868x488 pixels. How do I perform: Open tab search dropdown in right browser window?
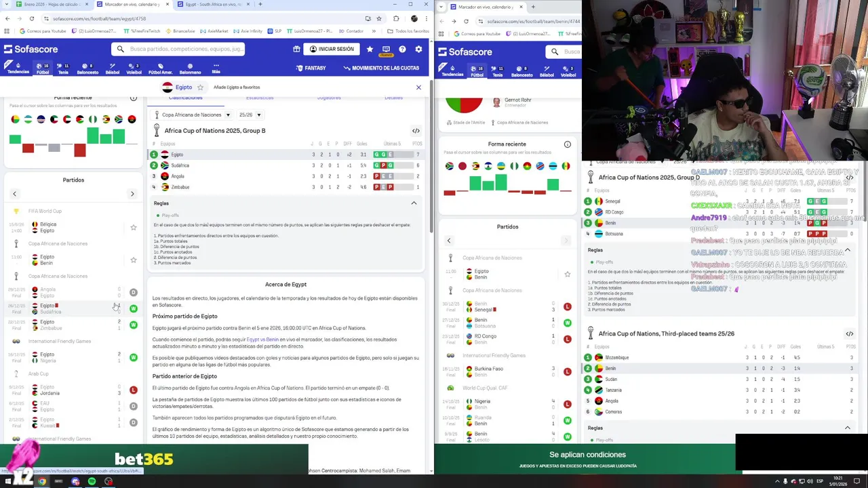coord(442,7)
